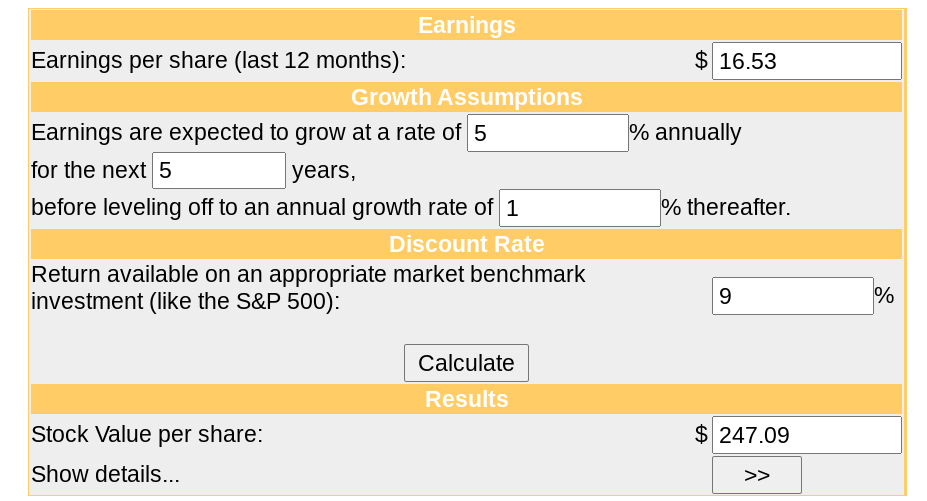Viewport: 927px width, 501px height.
Task: Click the 'Show details...' label text
Action: 105,475
